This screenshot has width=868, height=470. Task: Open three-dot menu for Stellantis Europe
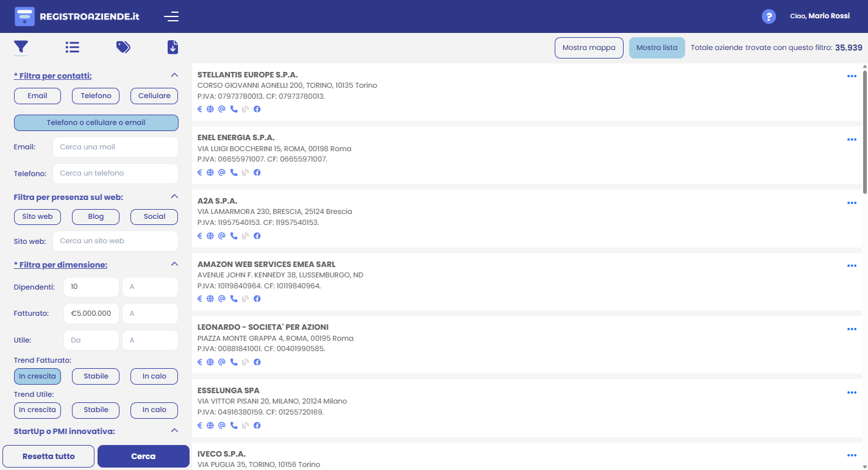click(852, 76)
